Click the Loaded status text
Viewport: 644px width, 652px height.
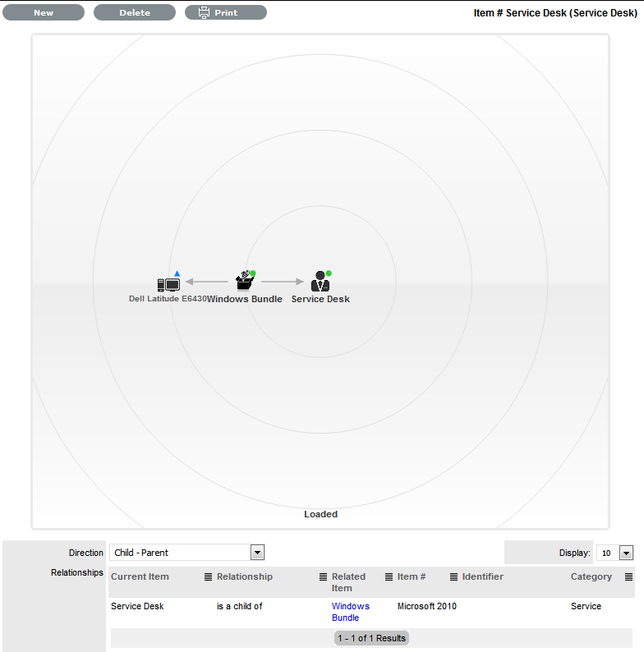pyautogui.click(x=320, y=514)
